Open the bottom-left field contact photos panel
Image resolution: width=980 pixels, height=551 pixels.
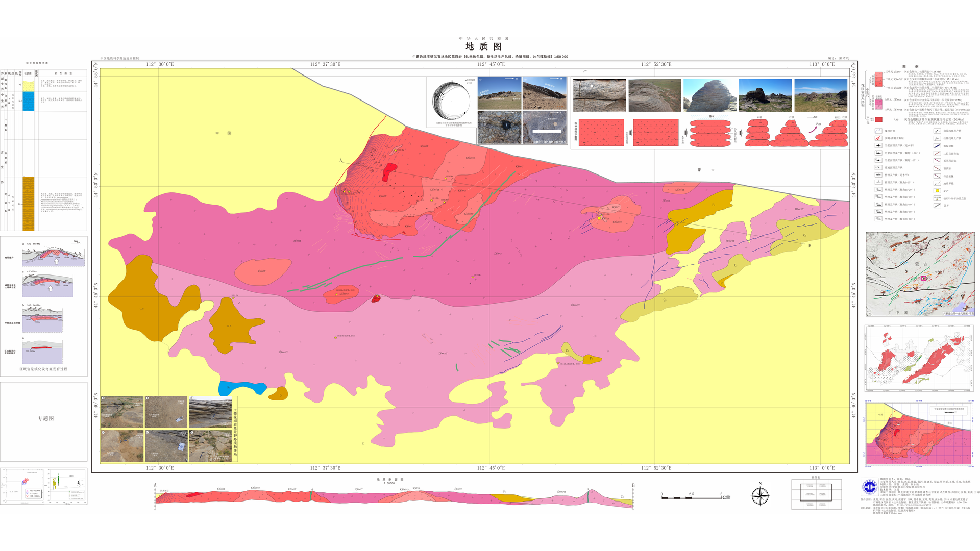point(169,429)
